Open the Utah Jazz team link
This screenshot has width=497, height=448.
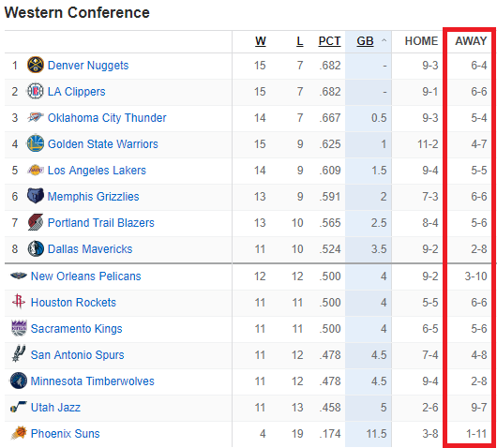[x=55, y=407]
